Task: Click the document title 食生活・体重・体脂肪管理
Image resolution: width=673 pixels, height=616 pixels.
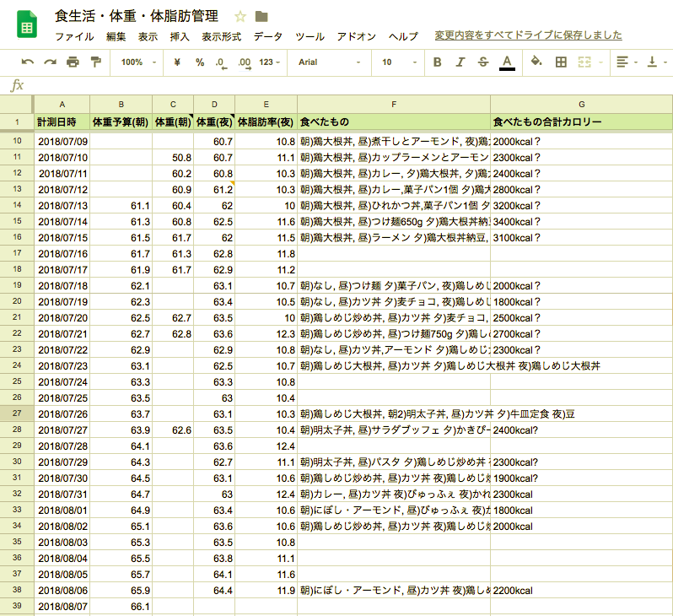Action: coord(137,16)
